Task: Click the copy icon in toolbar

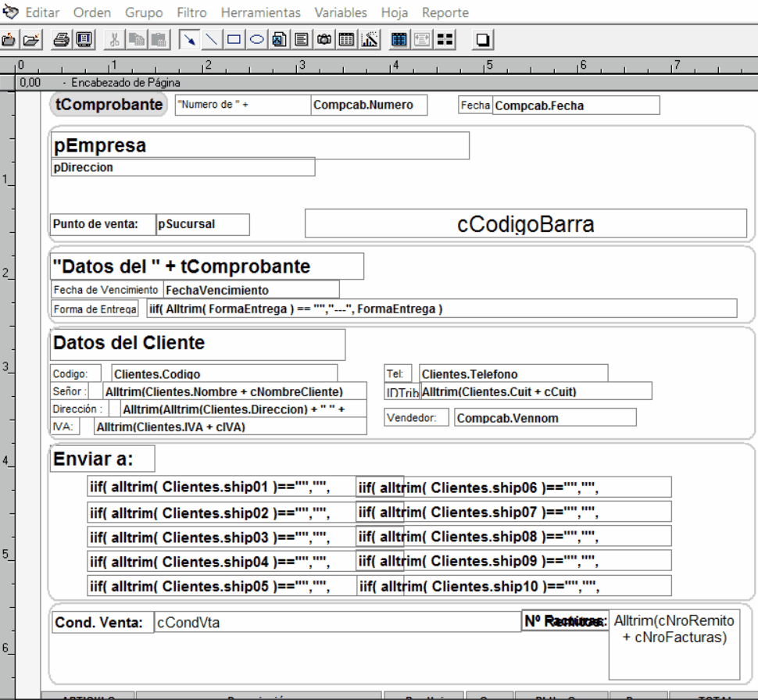Action: click(x=138, y=40)
